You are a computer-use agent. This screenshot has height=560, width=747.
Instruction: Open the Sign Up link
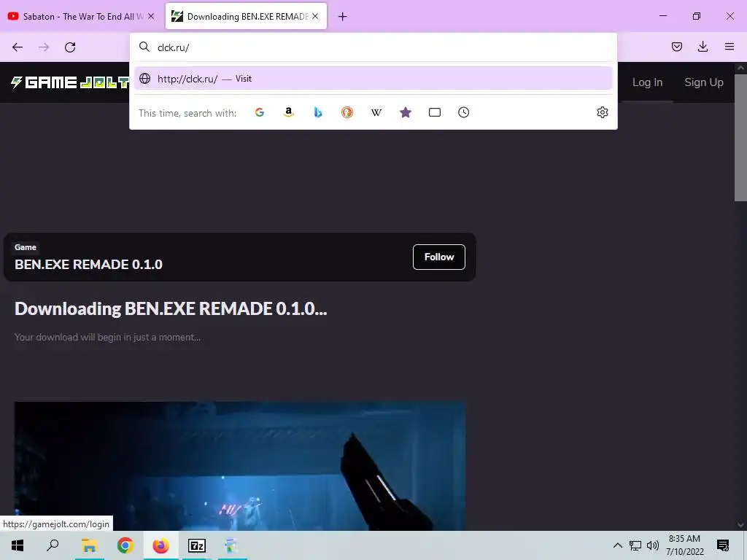[704, 82]
